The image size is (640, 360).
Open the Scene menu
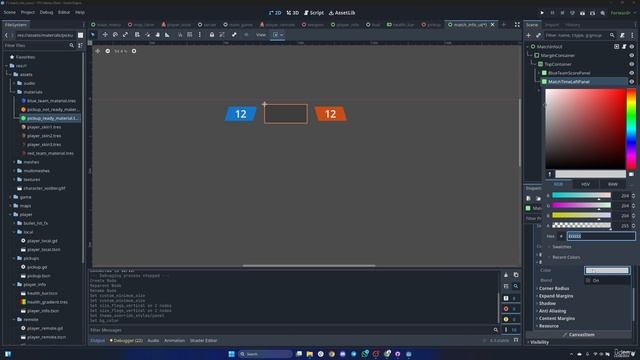click(x=9, y=12)
